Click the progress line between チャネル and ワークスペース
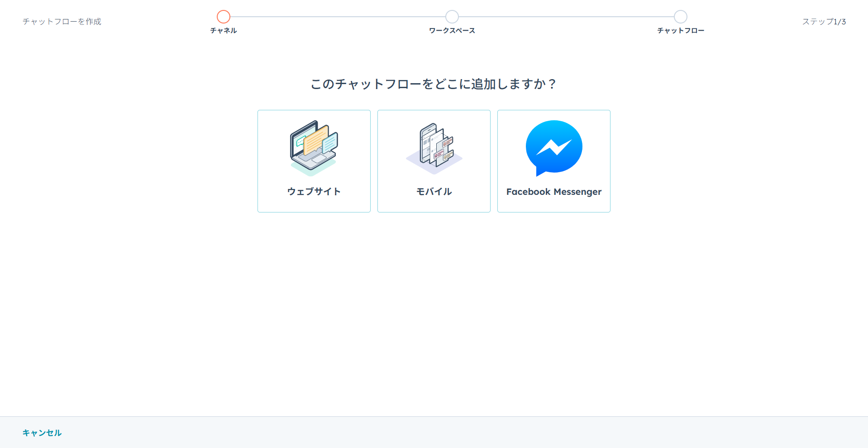Screen dimensions: 868x448 pos(338,17)
